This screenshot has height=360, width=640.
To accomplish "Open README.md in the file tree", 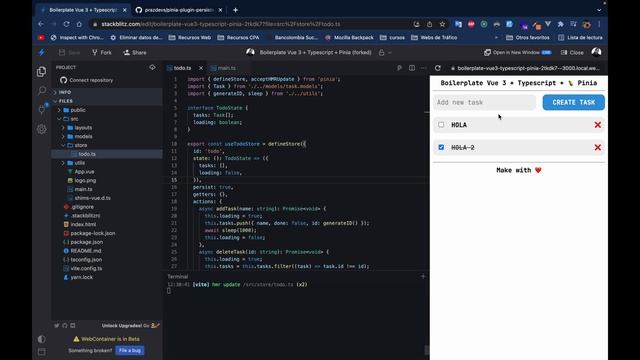I will (86, 251).
